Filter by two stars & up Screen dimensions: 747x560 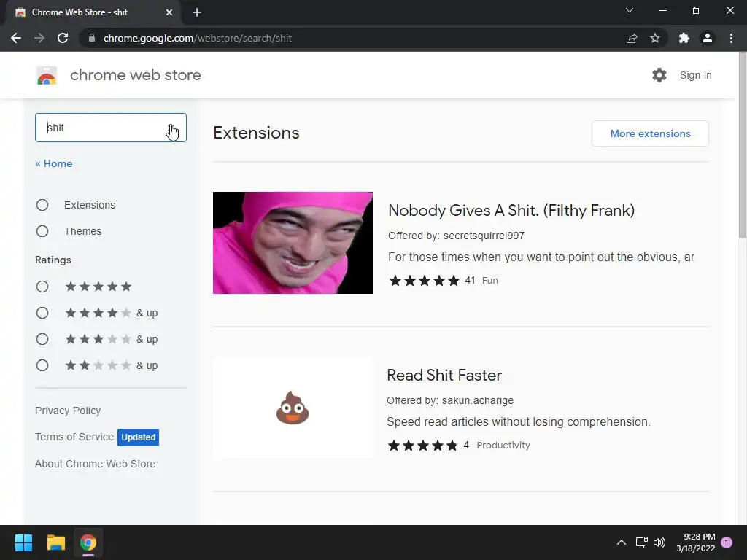pyautogui.click(x=42, y=365)
